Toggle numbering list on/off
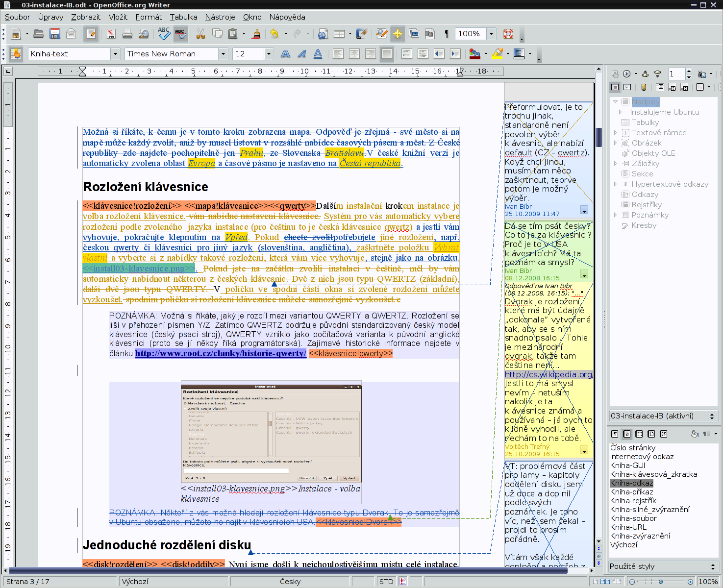This screenshot has height=588, width=723. pyautogui.click(x=407, y=54)
